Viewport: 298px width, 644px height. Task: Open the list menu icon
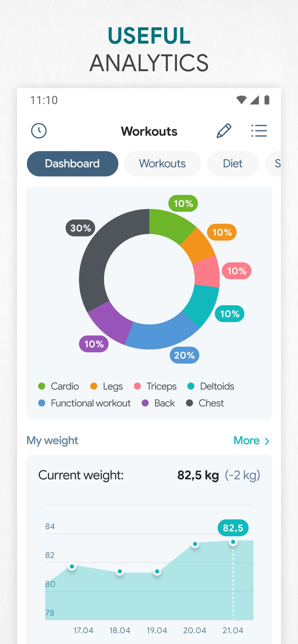click(x=259, y=131)
